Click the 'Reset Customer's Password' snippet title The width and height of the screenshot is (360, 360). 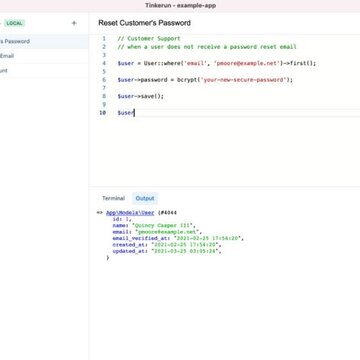(x=144, y=23)
